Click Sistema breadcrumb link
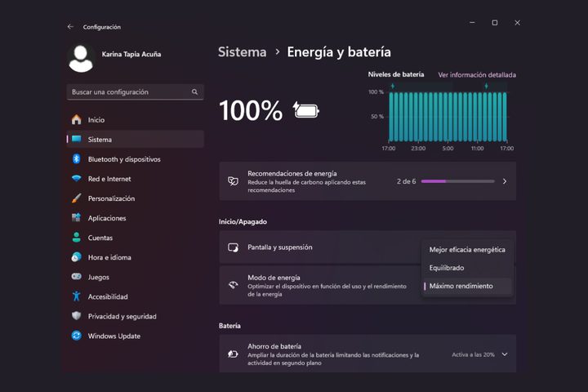 [242, 52]
